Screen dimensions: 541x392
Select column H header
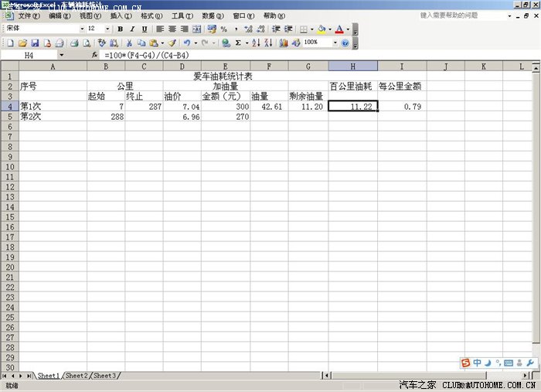pyautogui.click(x=352, y=66)
